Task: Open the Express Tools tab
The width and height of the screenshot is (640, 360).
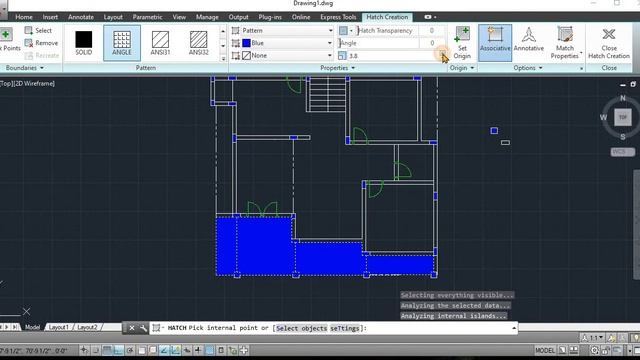Action: coord(338,17)
